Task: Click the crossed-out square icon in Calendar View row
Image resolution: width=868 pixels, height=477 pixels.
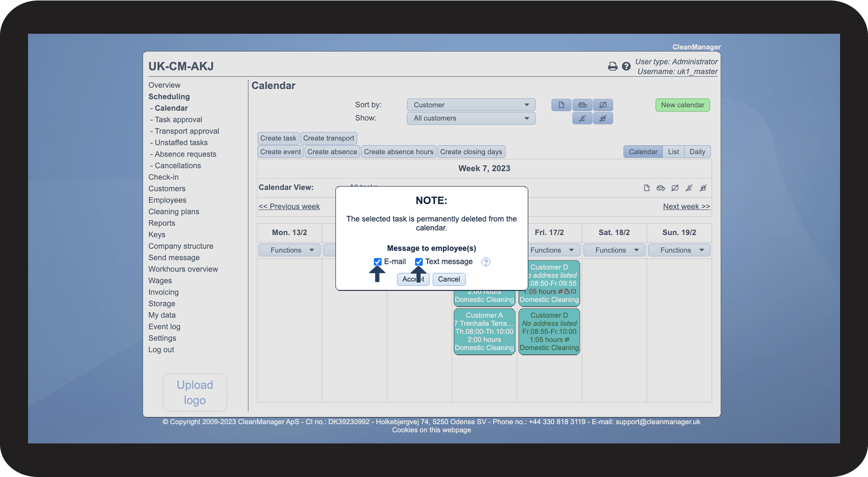Action: point(675,188)
